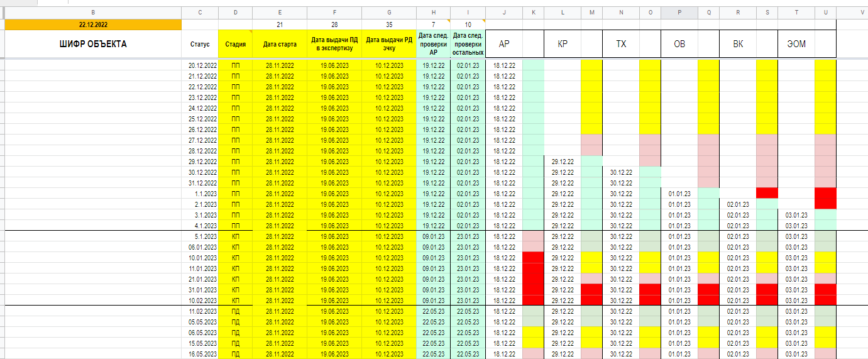
Task: Click the yellow Стадия header cell
Action: (236, 44)
